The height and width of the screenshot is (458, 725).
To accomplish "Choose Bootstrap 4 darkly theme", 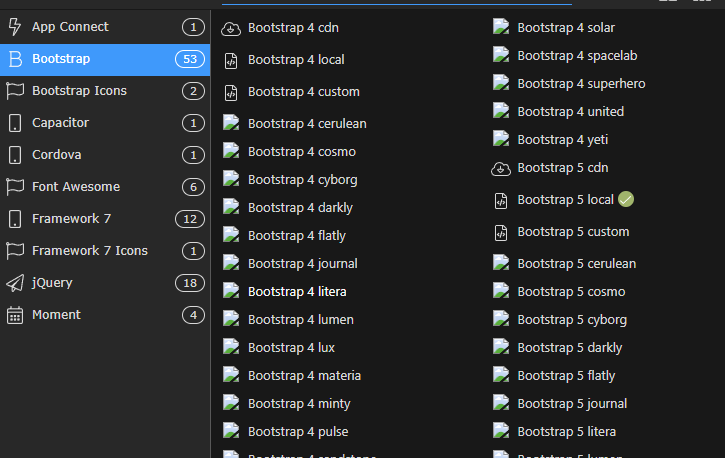I will tap(301, 208).
